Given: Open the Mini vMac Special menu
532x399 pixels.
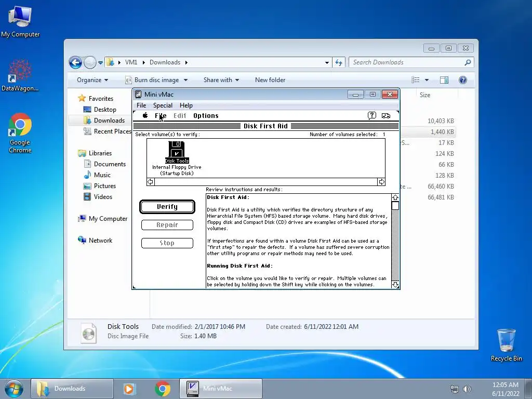Looking at the screenshot, I should pyautogui.click(x=163, y=105).
